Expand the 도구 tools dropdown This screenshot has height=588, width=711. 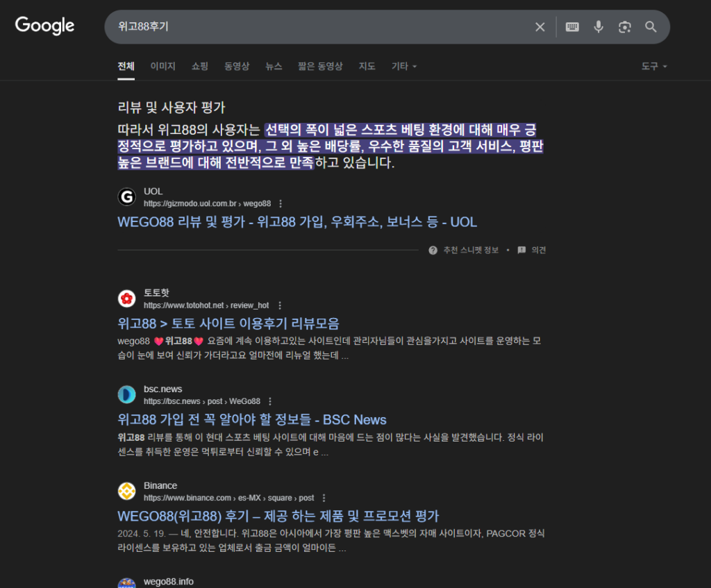coord(654,66)
